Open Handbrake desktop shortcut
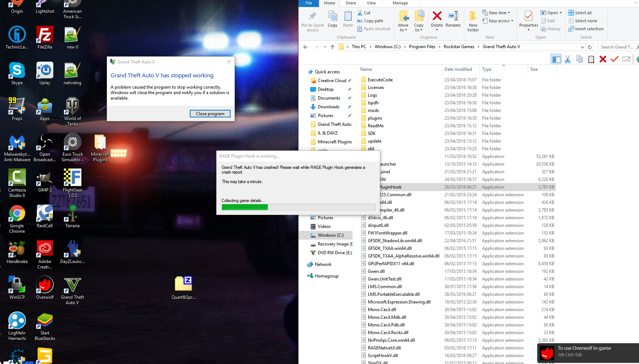639x364 pixels. click(x=17, y=252)
